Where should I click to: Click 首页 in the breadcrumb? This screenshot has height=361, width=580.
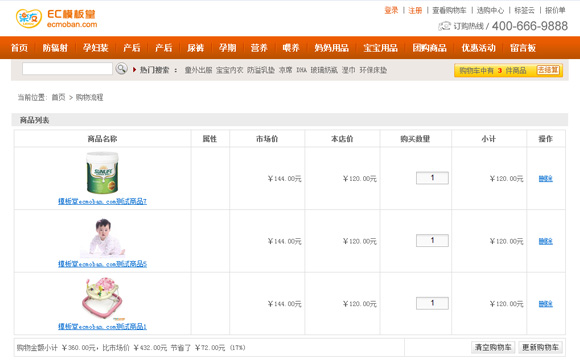click(x=58, y=97)
